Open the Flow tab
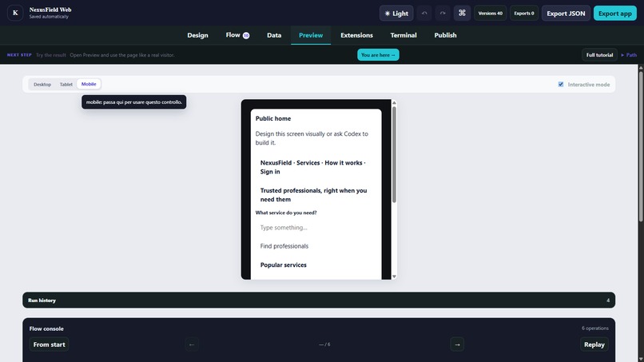The height and width of the screenshot is (362, 644). click(x=237, y=35)
